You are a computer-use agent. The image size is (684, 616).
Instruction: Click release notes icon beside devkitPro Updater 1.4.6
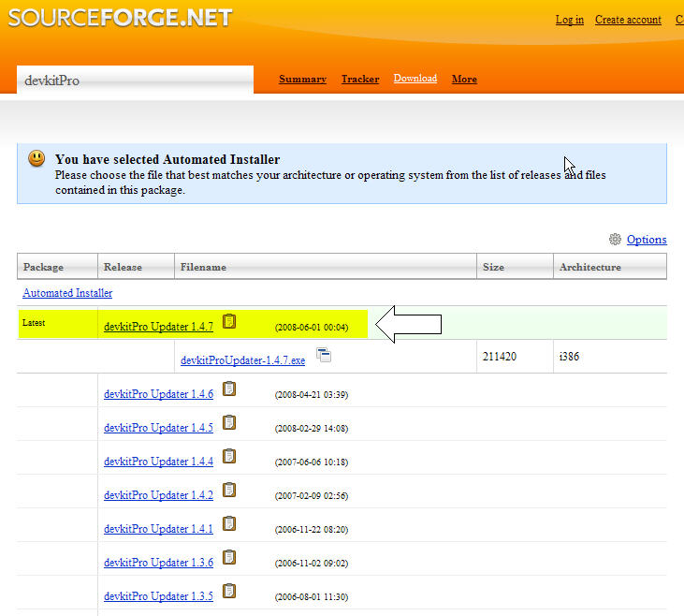pyautogui.click(x=229, y=389)
